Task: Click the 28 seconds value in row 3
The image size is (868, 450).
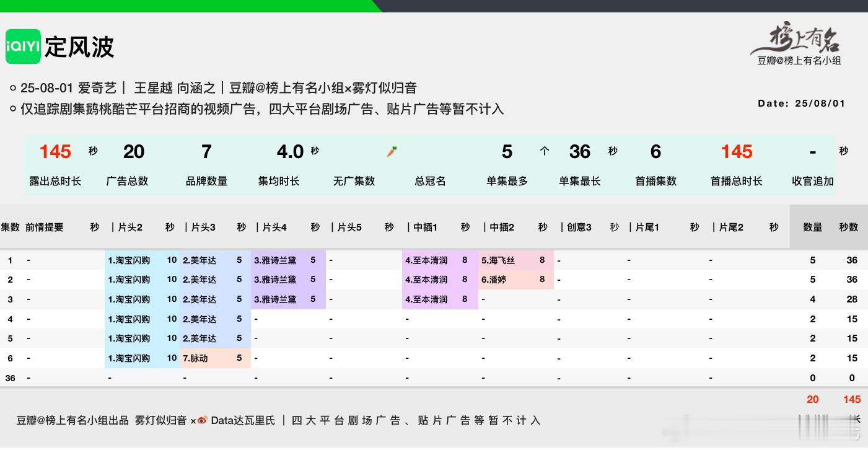Action: 852,299
